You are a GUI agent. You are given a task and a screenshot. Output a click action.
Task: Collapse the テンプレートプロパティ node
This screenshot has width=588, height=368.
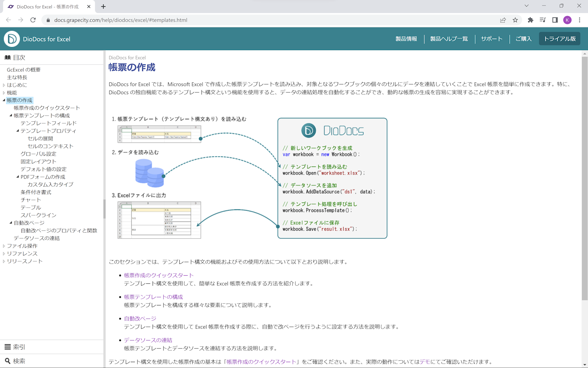pyautogui.click(x=18, y=131)
